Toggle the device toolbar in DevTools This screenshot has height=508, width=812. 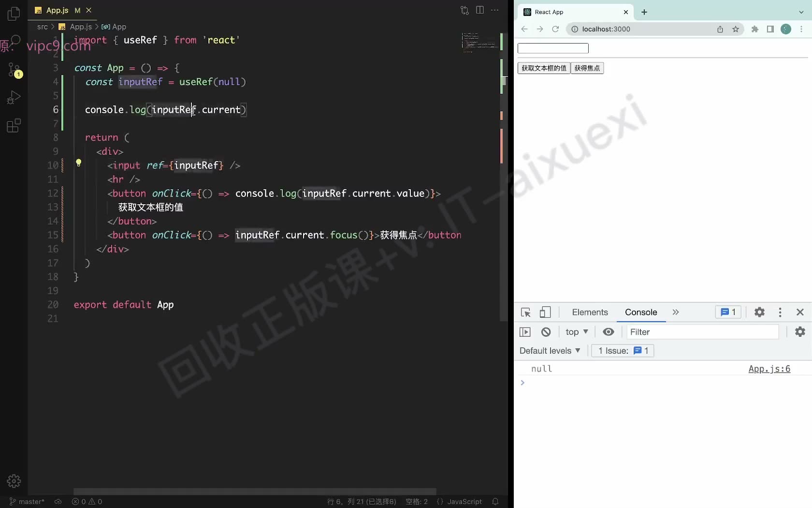(x=545, y=313)
